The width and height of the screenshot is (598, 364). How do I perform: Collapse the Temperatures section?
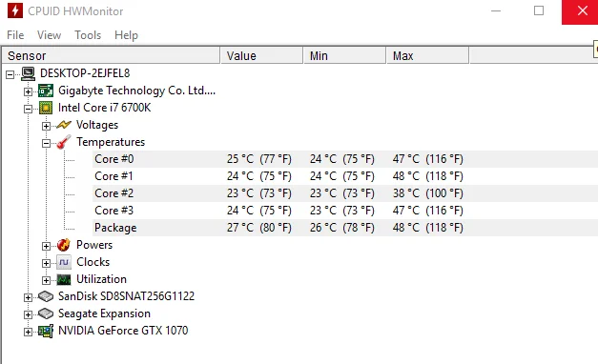46,143
